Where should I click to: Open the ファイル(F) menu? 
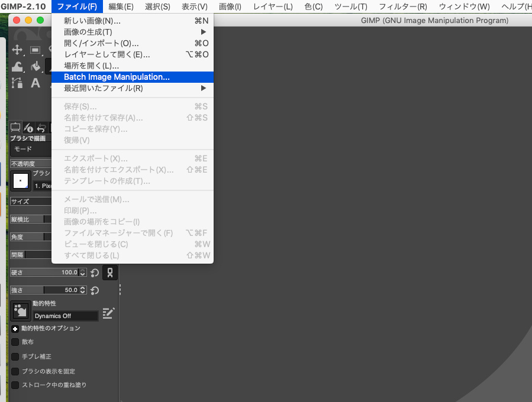click(77, 7)
